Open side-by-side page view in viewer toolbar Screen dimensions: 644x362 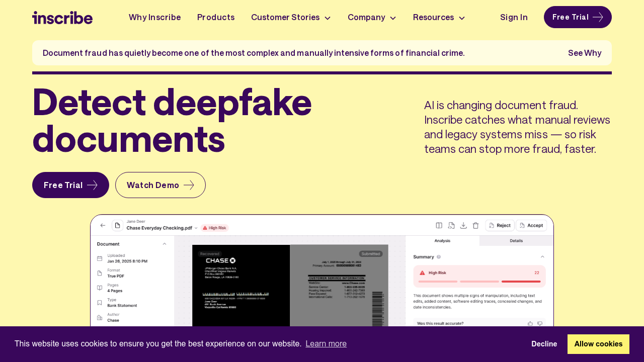click(439, 225)
